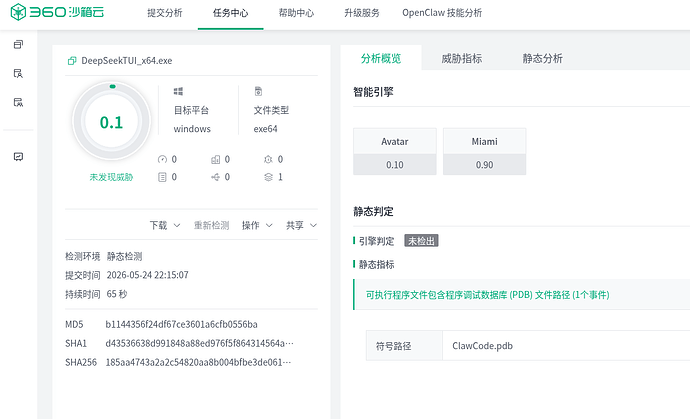Viewport: 690px width, 419px height.
Task: Go to 提交分析 in top navigation
Action: coord(165,13)
